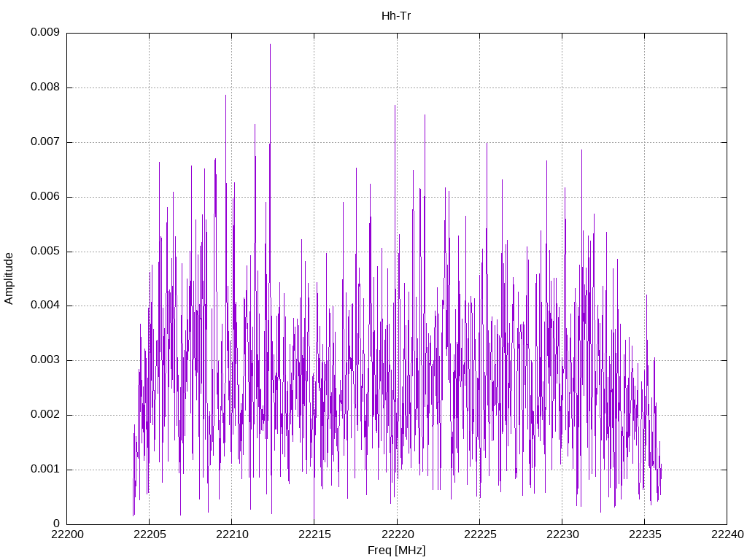Click the 0.006 y-axis tick label

coord(45,197)
